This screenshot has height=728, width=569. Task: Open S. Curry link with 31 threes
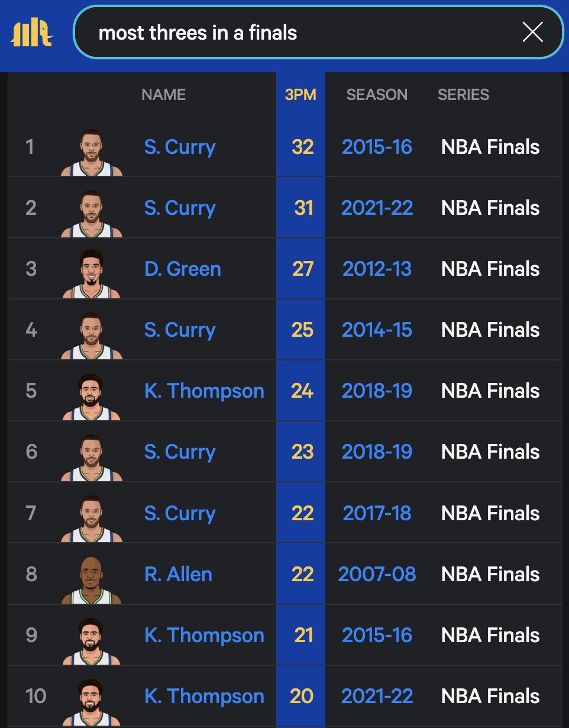[180, 208]
